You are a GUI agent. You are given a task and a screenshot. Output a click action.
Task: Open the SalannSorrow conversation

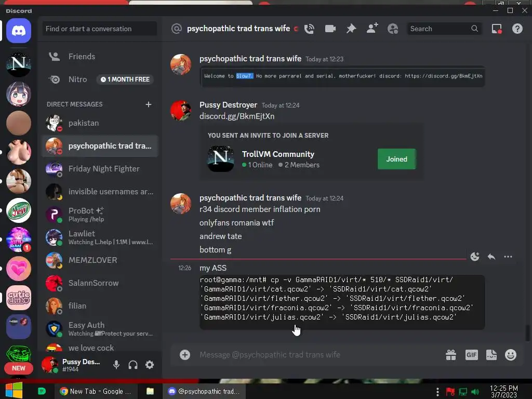point(100,283)
